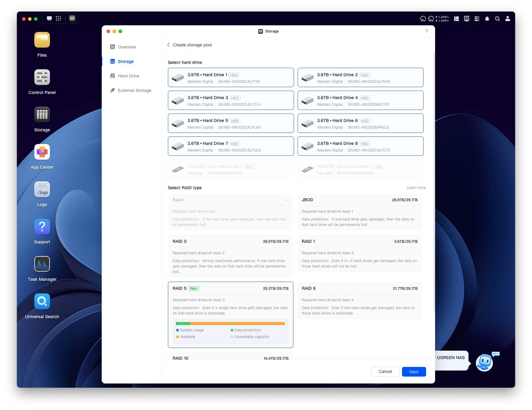Toggle selection of Hard Drive 1
The image size is (532, 410).
click(x=231, y=77)
